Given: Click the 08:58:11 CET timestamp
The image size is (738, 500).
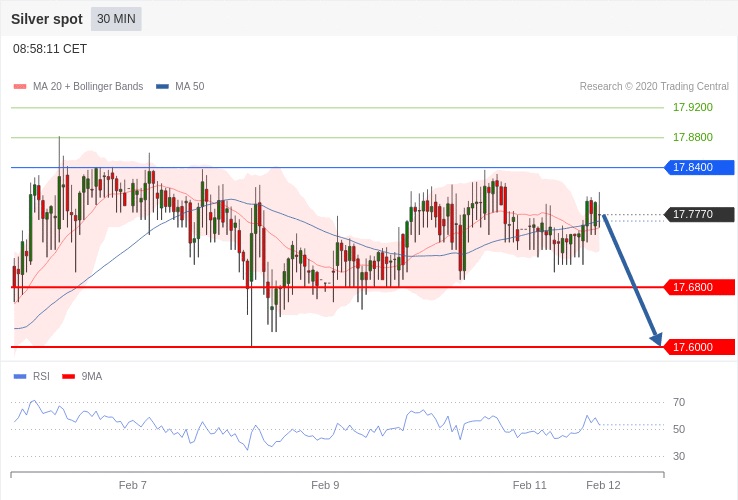Looking at the screenshot, I should pyautogui.click(x=50, y=49).
